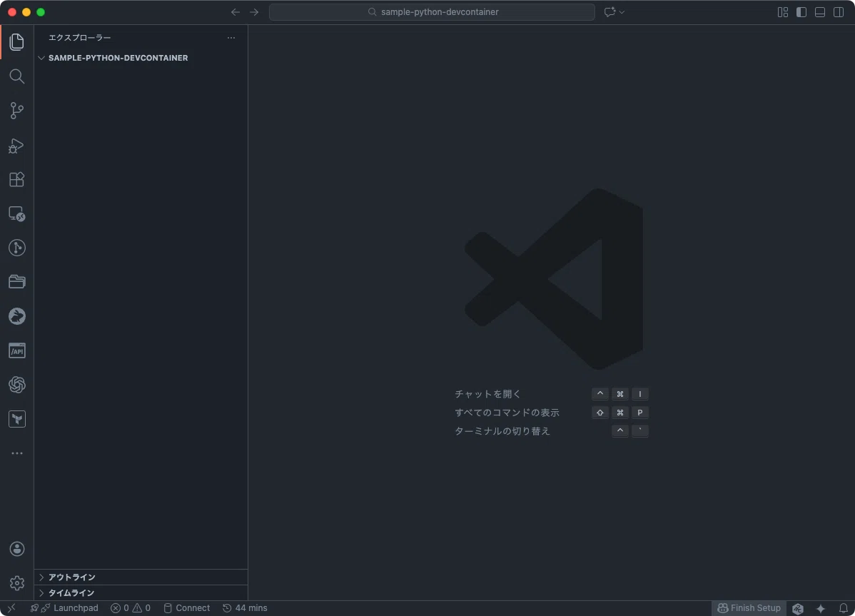Expand the タイムライン section
Viewport: 855px width, 616px height.
141,593
